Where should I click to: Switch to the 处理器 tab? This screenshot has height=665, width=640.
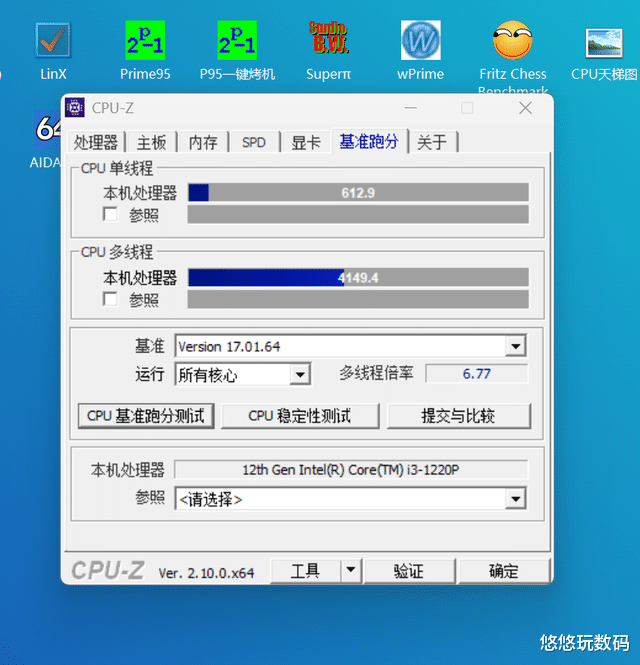(x=96, y=142)
